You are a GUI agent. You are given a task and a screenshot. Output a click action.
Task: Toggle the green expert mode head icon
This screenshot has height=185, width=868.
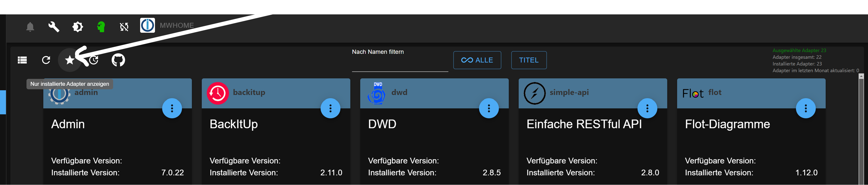point(101,26)
